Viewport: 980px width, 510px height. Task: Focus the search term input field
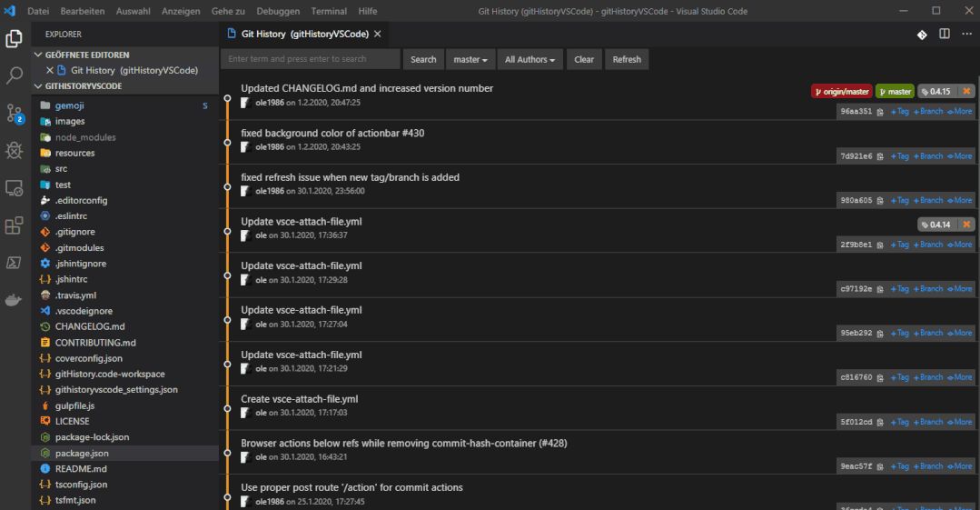point(310,59)
